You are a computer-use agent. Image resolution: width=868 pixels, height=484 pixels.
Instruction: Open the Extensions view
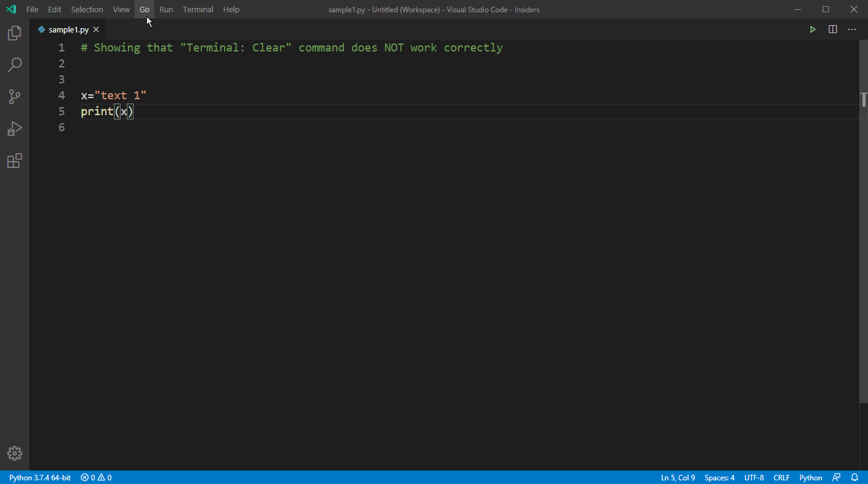(15, 161)
